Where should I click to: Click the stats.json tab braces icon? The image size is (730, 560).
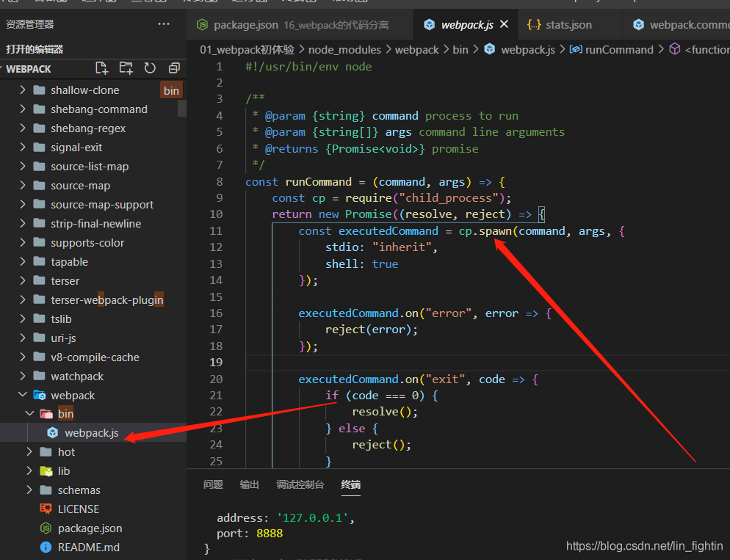(x=533, y=24)
